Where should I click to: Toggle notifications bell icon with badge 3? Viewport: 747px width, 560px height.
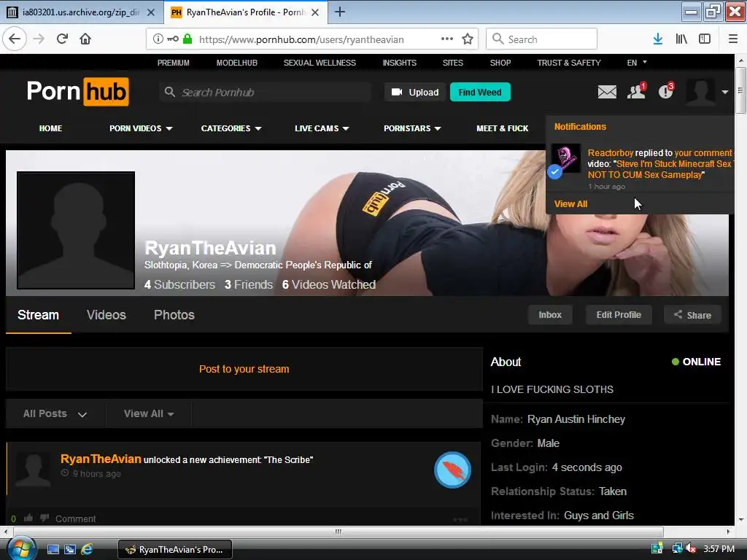coord(666,90)
